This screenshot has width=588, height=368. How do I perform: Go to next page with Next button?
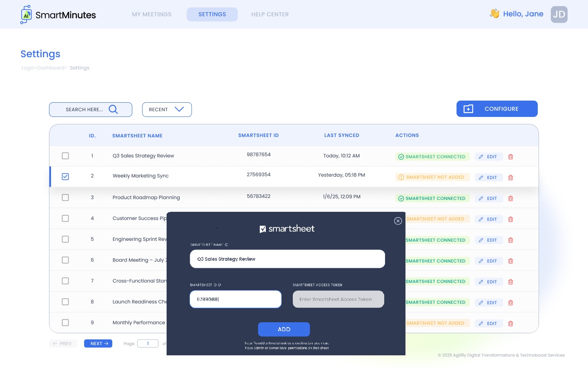[x=98, y=344]
